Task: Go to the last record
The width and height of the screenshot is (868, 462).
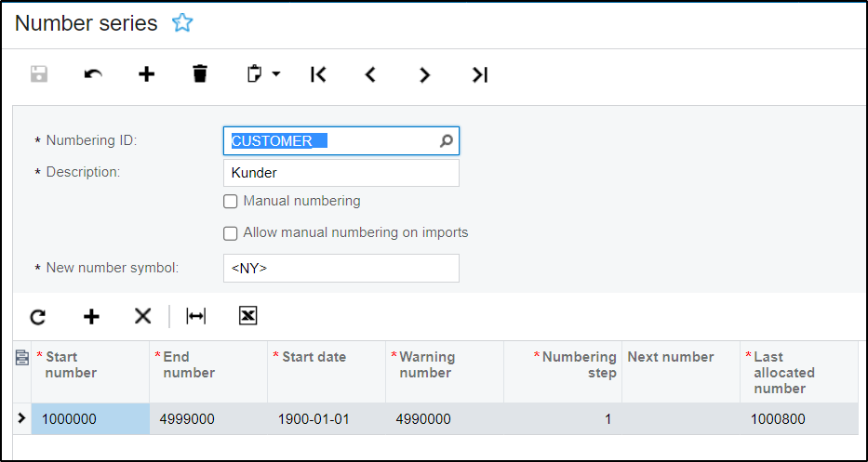Action: click(x=479, y=74)
